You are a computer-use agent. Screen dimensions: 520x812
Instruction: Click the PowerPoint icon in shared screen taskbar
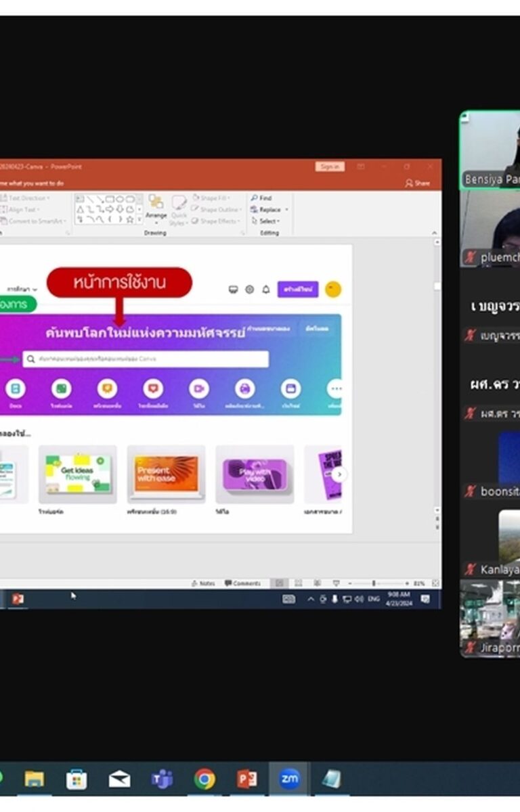point(18,599)
